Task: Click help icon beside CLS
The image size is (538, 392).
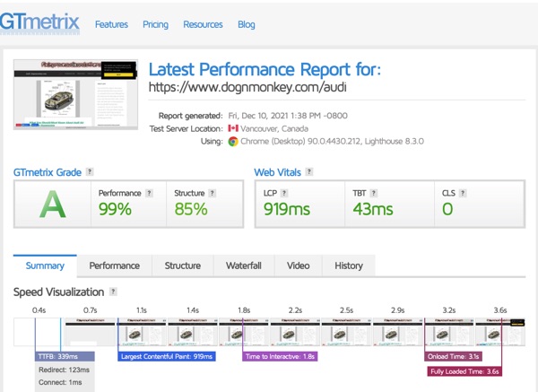Action: 463,193
